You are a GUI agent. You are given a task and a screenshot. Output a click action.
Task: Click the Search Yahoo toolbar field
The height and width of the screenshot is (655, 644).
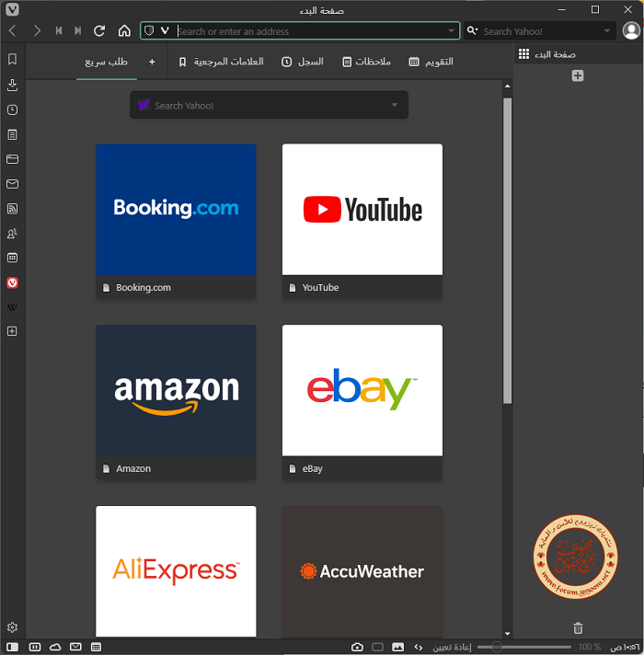(542, 31)
